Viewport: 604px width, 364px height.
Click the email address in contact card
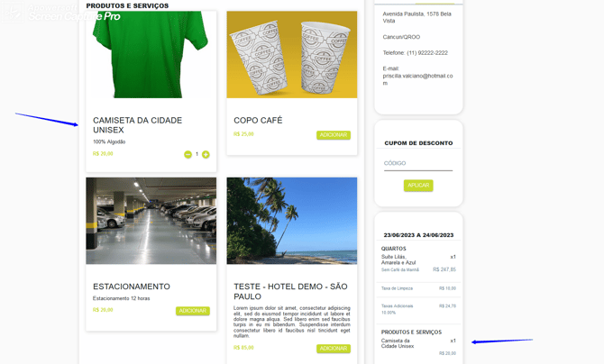418,79
